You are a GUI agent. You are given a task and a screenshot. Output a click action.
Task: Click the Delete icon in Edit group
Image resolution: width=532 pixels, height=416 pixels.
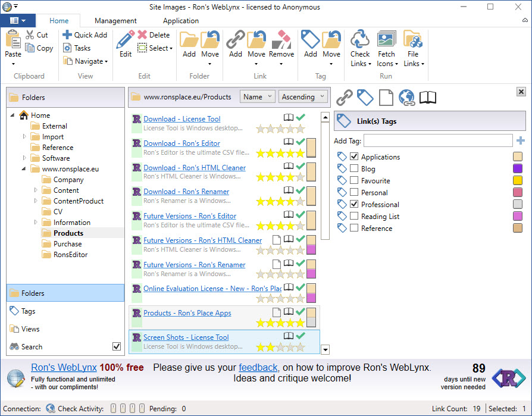tap(142, 35)
